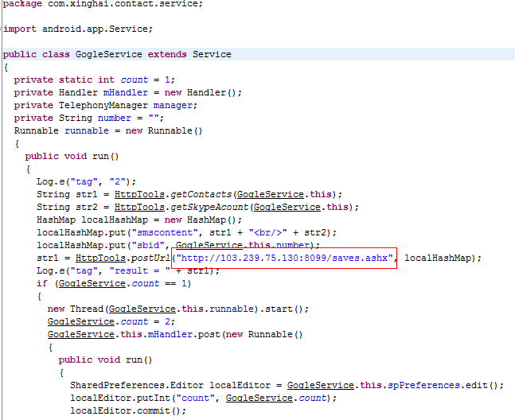Screen dimensions: 515x420
Task: Click localHashMap argument after the URL string
Action: [x=438, y=258]
